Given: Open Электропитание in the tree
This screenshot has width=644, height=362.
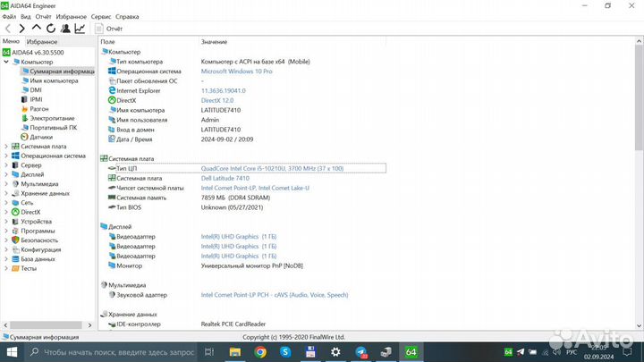Looking at the screenshot, I should pos(47,118).
